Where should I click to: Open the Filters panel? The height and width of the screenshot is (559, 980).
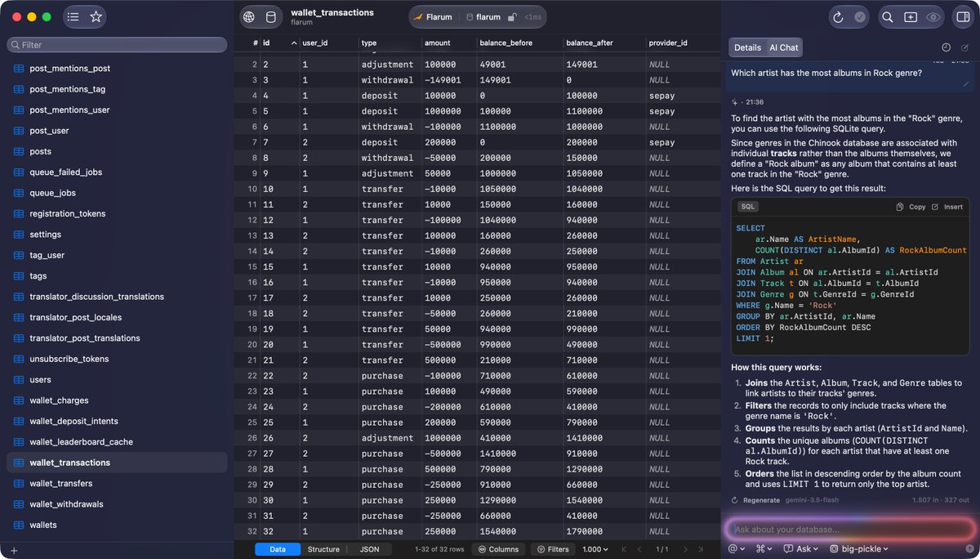coord(553,549)
